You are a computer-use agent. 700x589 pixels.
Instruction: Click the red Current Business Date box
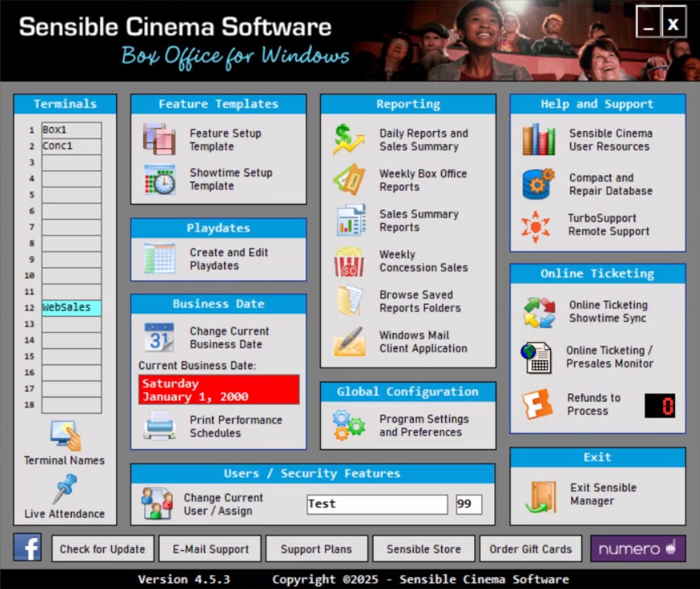click(219, 390)
